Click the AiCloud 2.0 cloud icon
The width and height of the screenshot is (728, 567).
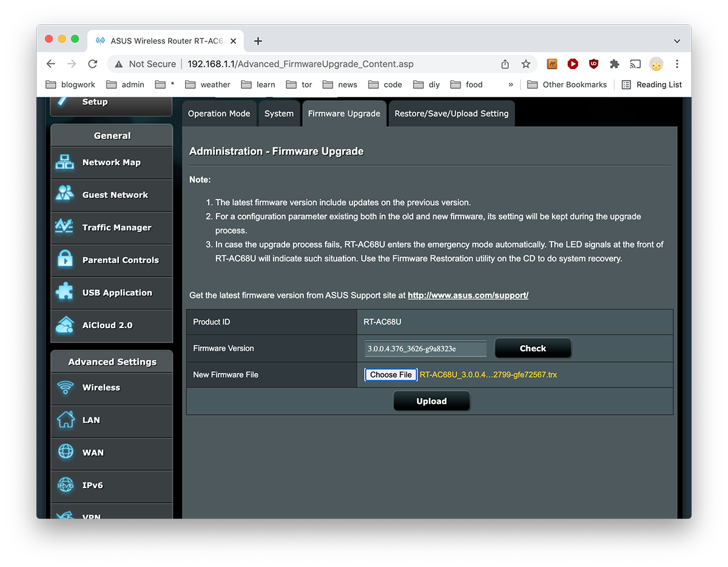[x=65, y=325]
